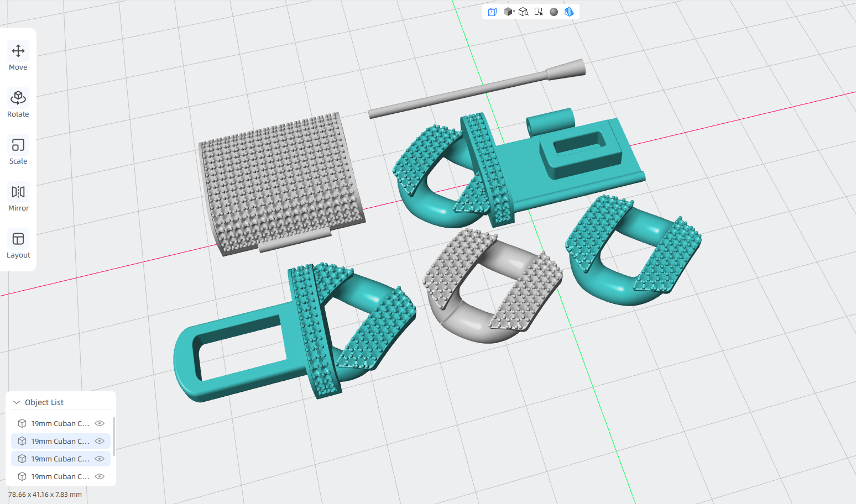The image size is (856, 504).
Task: Select the fourth 19mm Cuban C… list row
Action: [61, 476]
